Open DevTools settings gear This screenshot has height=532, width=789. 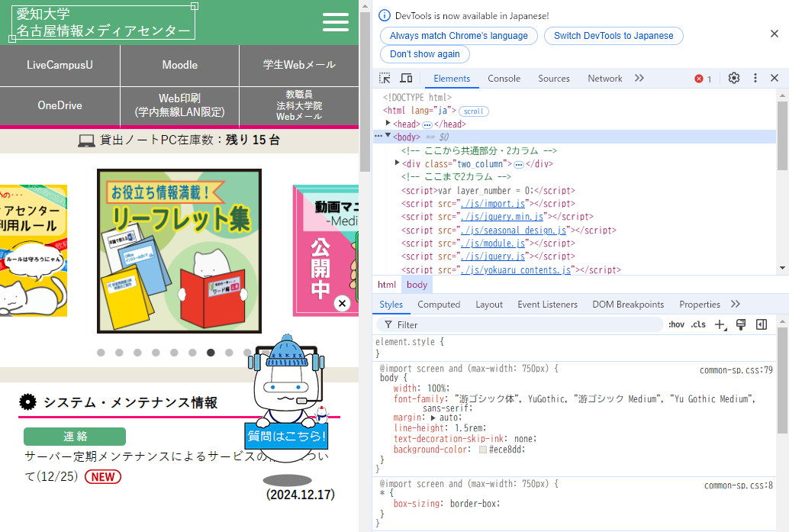[734, 79]
